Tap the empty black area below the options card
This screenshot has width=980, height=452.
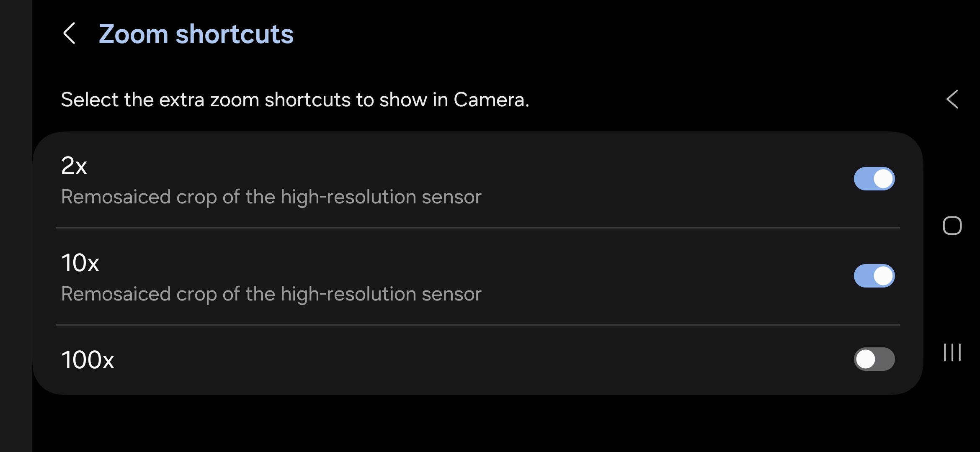click(x=477, y=424)
